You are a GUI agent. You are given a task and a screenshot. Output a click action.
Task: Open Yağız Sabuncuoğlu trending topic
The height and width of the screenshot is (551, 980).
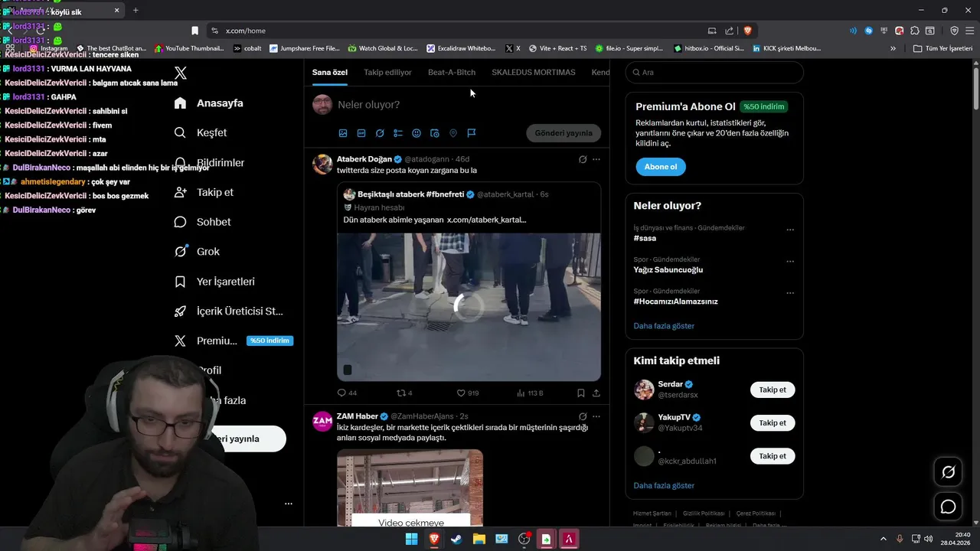[x=668, y=270]
